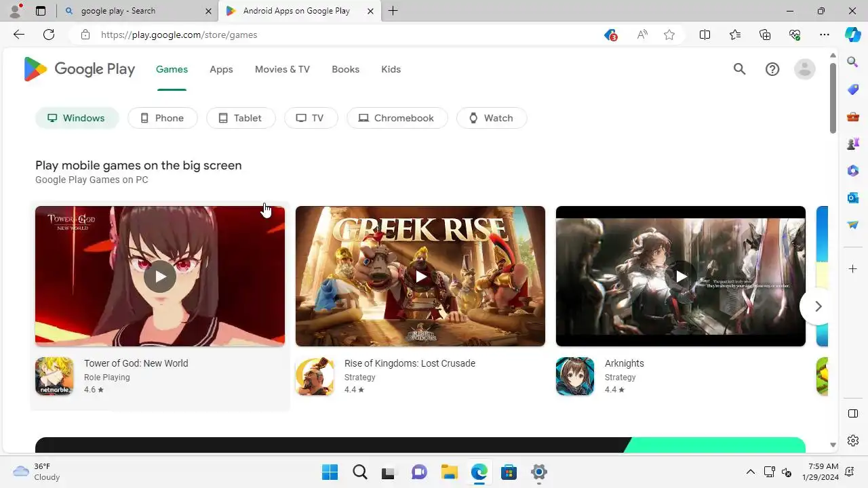
Task: Select the Tablet device filter chip
Action: coord(241,118)
